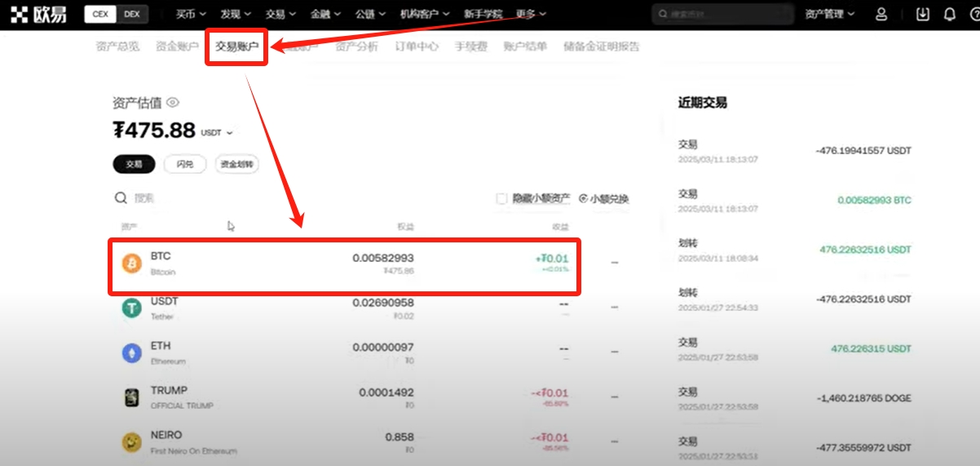
Task: Open the 交易 top navigation dropdown
Action: 280,14
